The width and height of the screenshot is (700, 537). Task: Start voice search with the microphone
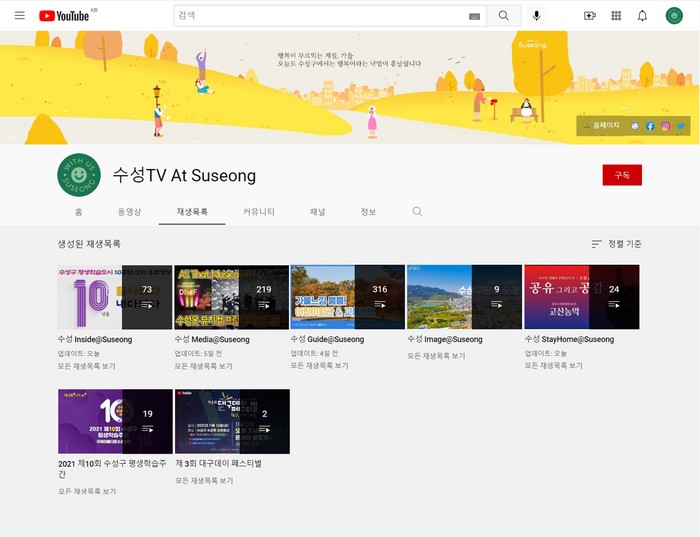(x=537, y=16)
